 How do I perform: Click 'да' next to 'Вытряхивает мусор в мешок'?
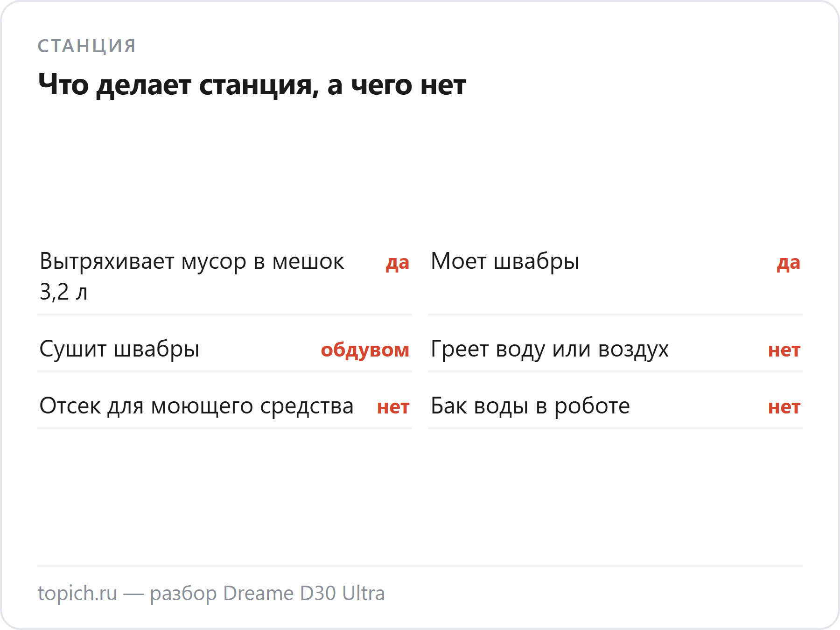[397, 263]
